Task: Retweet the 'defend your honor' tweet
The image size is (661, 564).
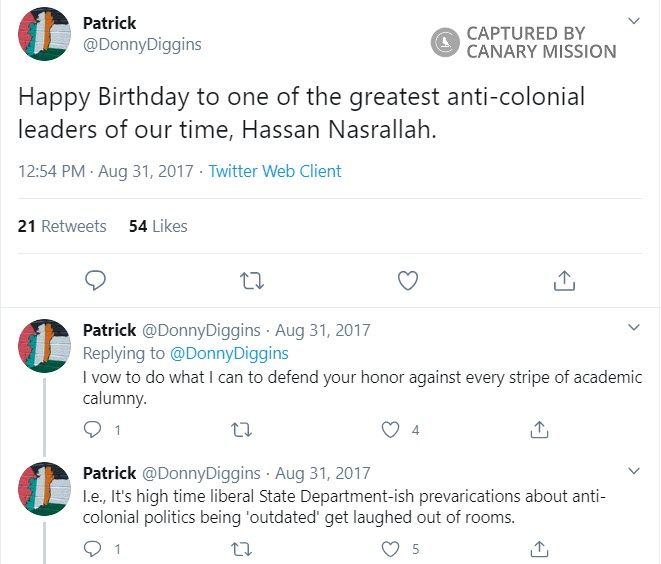Action: [x=241, y=430]
